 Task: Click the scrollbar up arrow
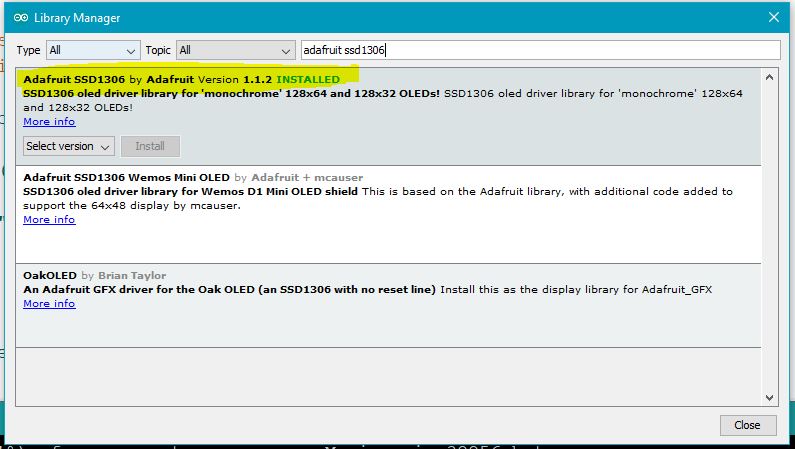pyautogui.click(x=769, y=78)
